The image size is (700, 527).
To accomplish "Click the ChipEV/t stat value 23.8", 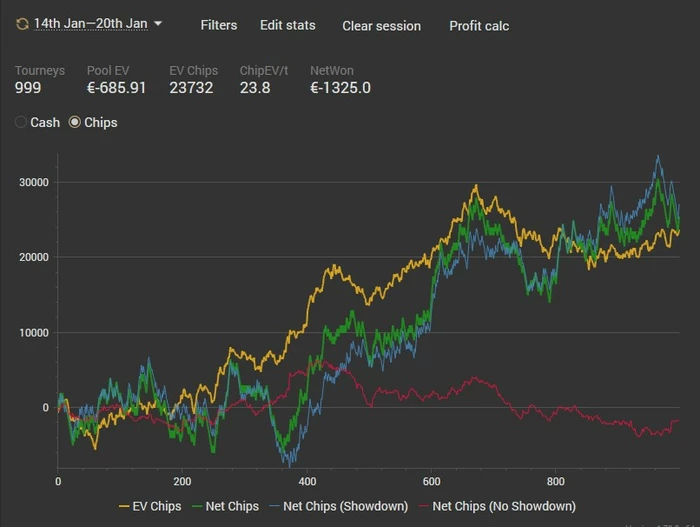I will click(255, 88).
